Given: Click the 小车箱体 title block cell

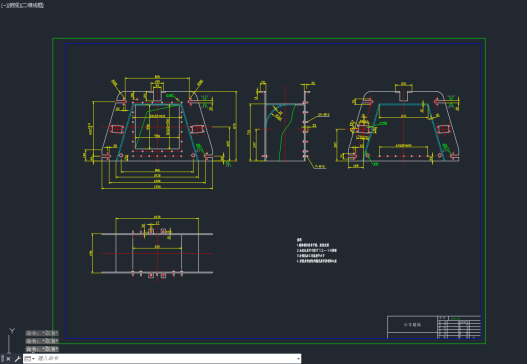Looking at the screenshot, I should pos(412,325).
